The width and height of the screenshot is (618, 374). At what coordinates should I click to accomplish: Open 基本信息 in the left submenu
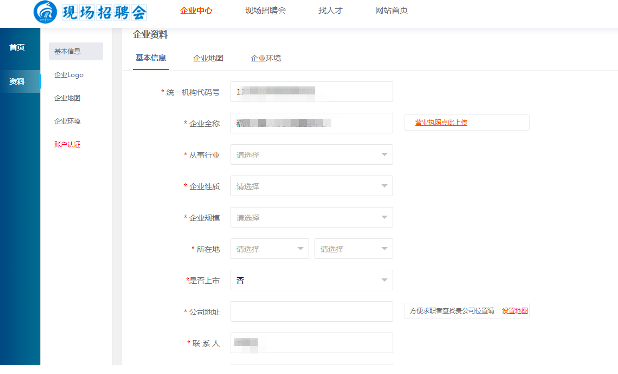(x=76, y=51)
